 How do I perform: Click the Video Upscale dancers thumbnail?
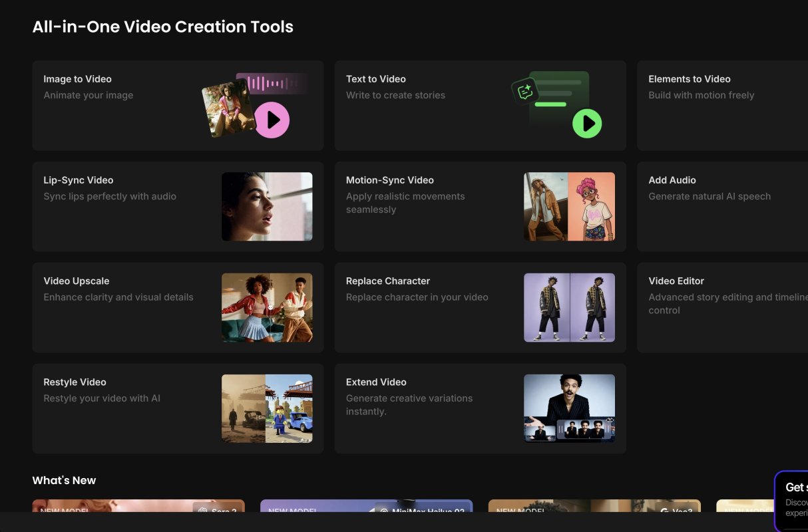click(267, 308)
